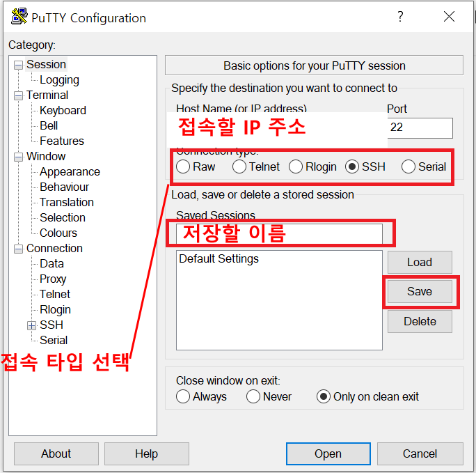
Task: Open the Keyboard settings category
Action: pos(63,110)
